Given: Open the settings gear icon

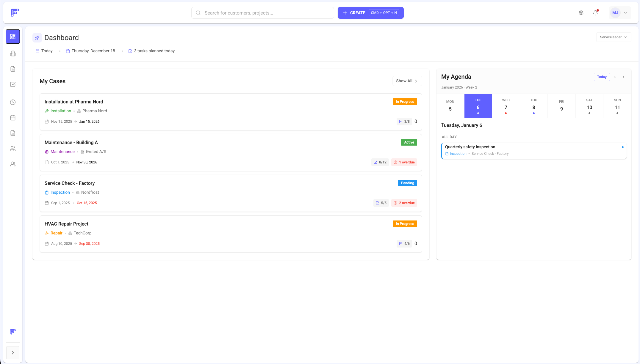Looking at the screenshot, I should click(581, 13).
